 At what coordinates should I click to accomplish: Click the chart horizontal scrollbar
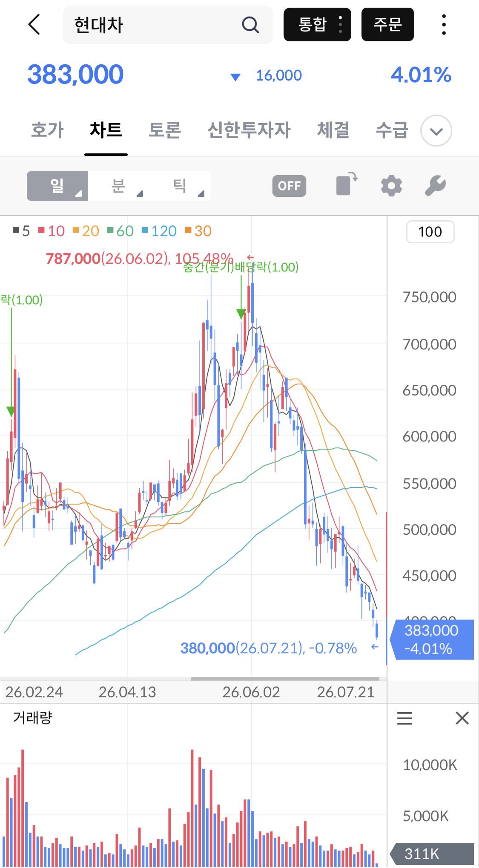pos(285,679)
